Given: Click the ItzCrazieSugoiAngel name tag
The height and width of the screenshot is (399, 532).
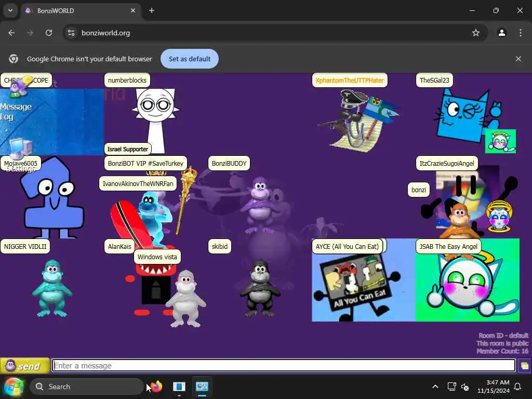Looking at the screenshot, I should [447, 163].
